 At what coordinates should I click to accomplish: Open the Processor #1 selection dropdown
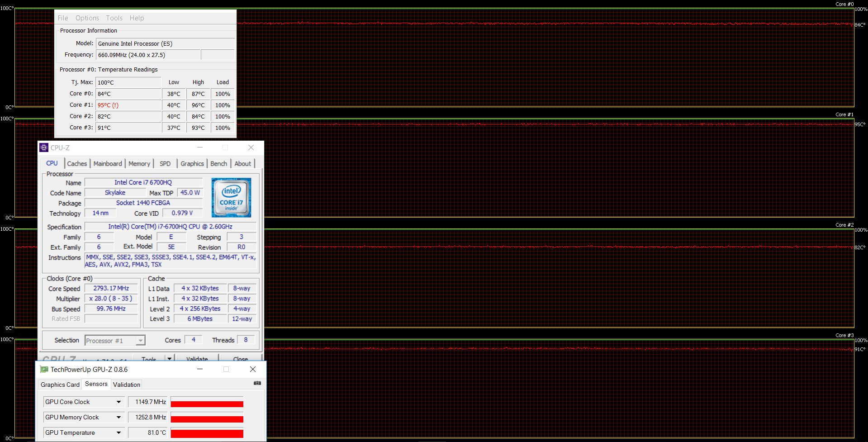pos(141,341)
